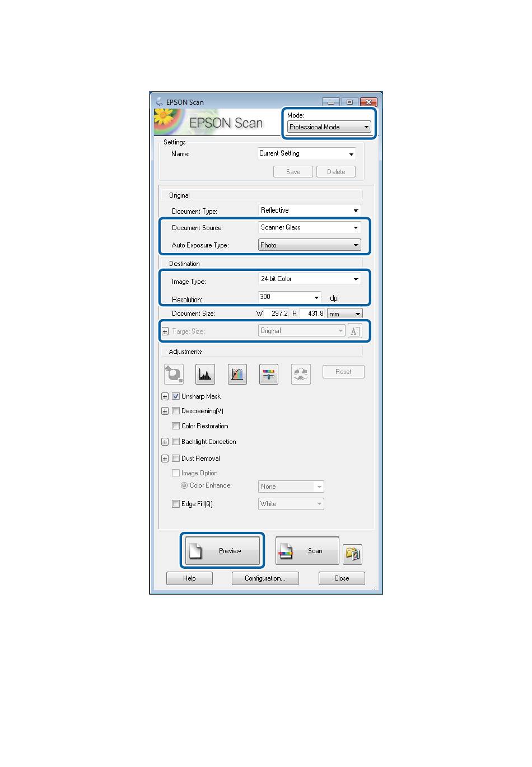Open the Settings Name dropdown
Viewport: 532px width, 767px height.
click(307, 153)
